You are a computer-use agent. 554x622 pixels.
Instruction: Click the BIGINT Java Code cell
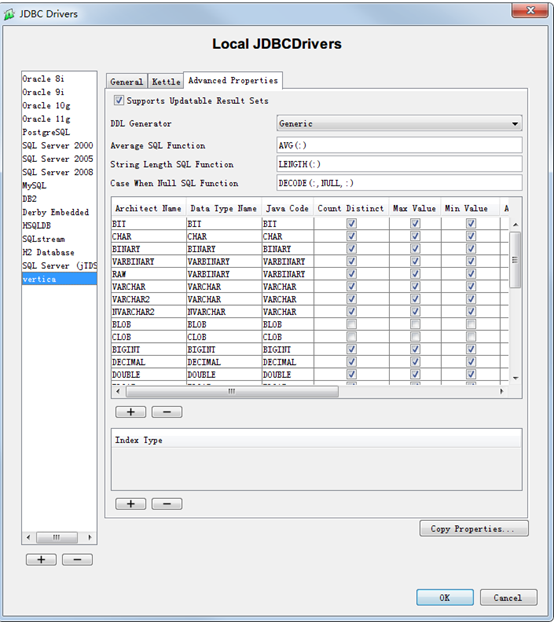[288, 349]
